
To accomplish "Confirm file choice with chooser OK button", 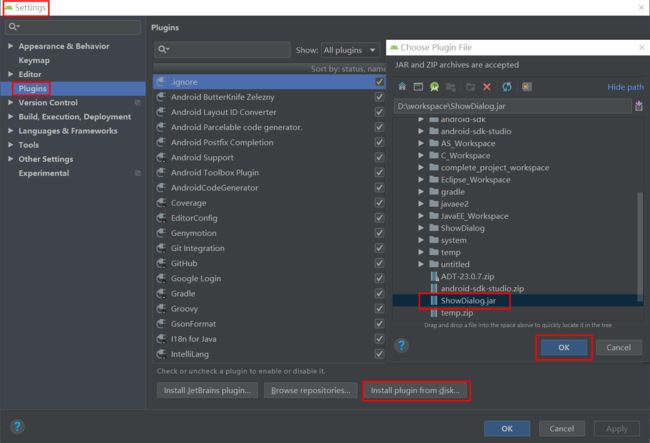I will (x=564, y=347).
